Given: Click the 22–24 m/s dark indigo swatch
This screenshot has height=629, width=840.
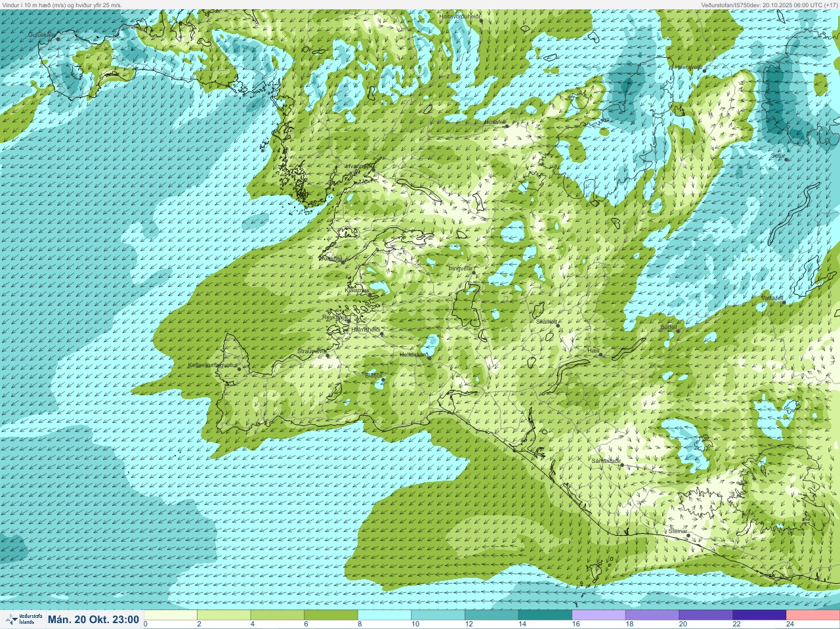Looking at the screenshot, I should click(760, 615).
